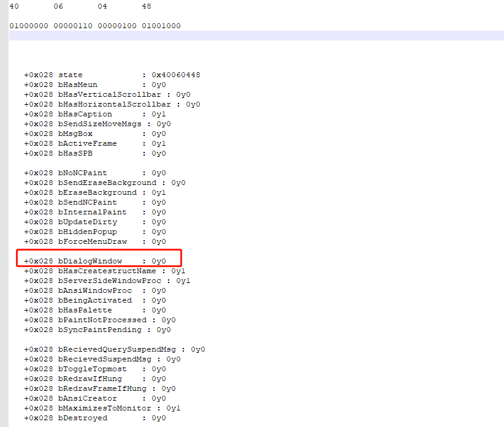Click the bDestroyed field line

[x=95, y=418]
